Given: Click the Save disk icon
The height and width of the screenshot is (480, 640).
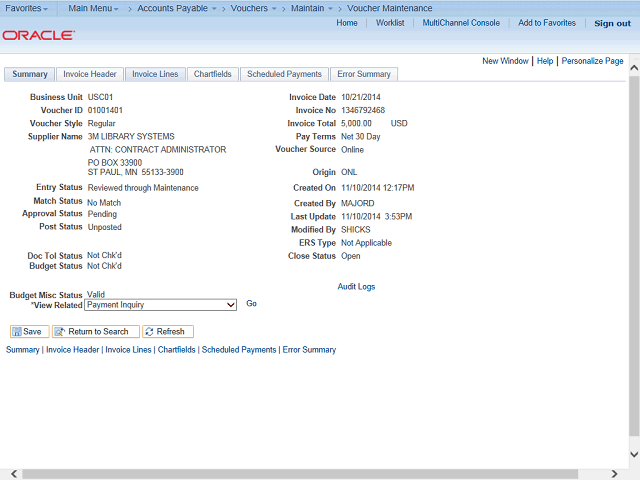Looking at the screenshot, I should pos(17,332).
